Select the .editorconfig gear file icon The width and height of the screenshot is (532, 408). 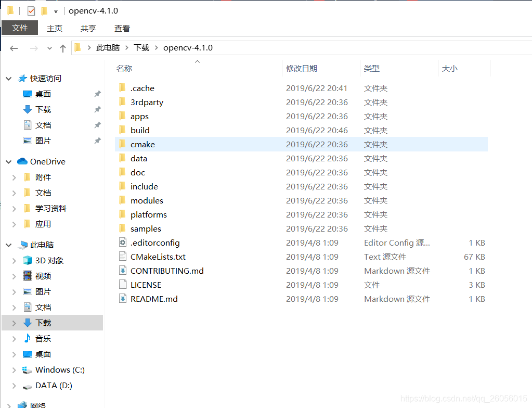click(123, 243)
